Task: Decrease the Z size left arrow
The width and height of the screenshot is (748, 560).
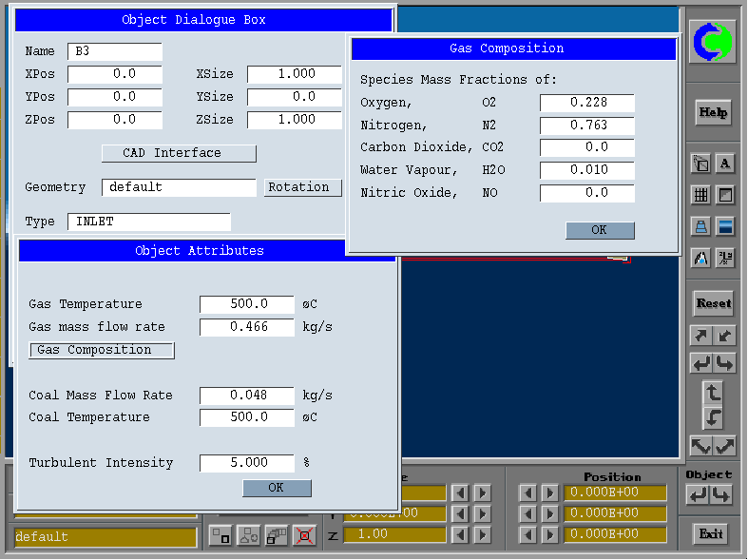Action: click(459, 534)
